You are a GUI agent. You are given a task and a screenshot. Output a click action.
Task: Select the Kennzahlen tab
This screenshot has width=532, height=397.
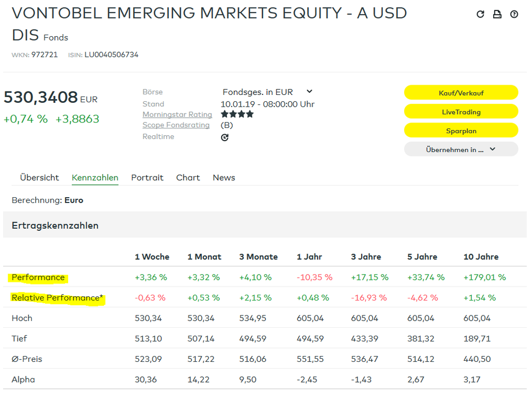pos(95,177)
